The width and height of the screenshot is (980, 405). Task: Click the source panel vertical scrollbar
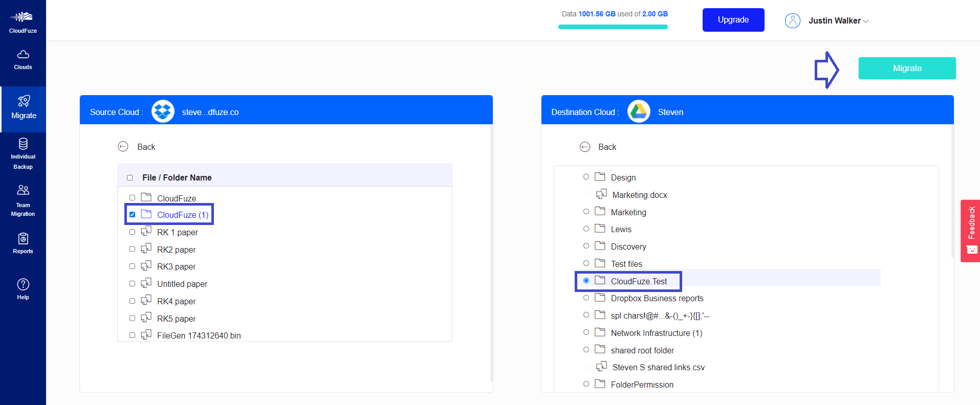coord(491,253)
